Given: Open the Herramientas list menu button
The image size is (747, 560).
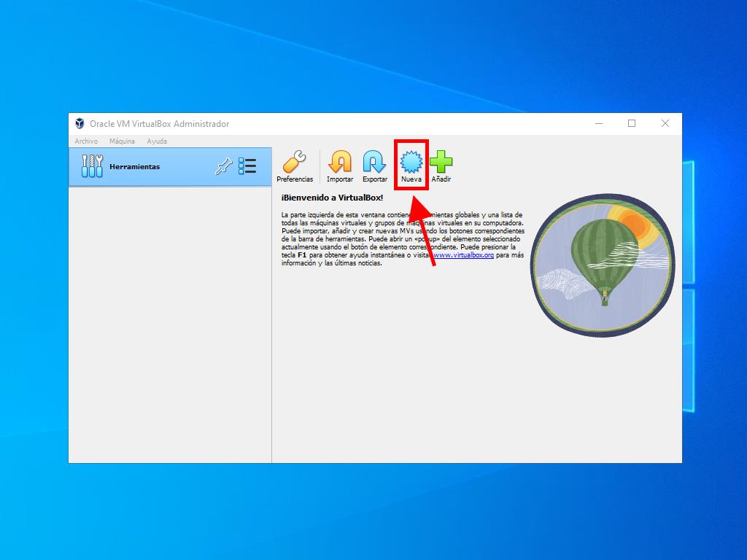Looking at the screenshot, I should [x=248, y=167].
